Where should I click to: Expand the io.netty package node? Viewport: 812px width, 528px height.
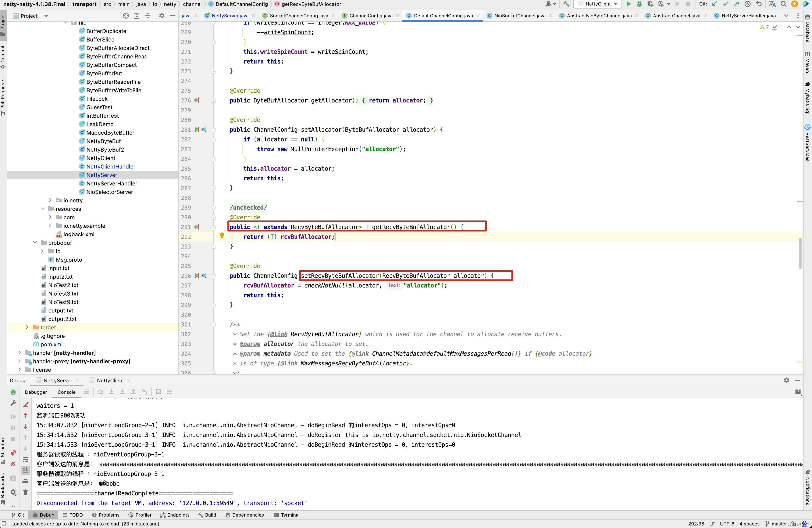point(50,200)
